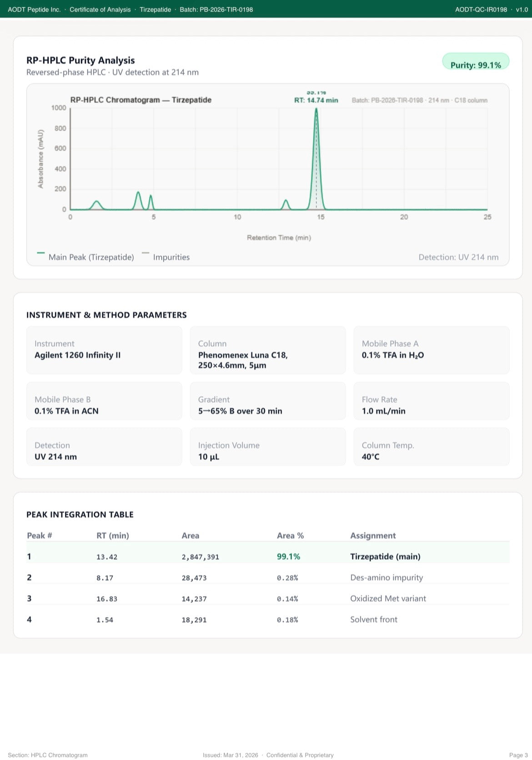Click the RT: 14.74 min peak label
This screenshot has width=532, height=760.
316,100
